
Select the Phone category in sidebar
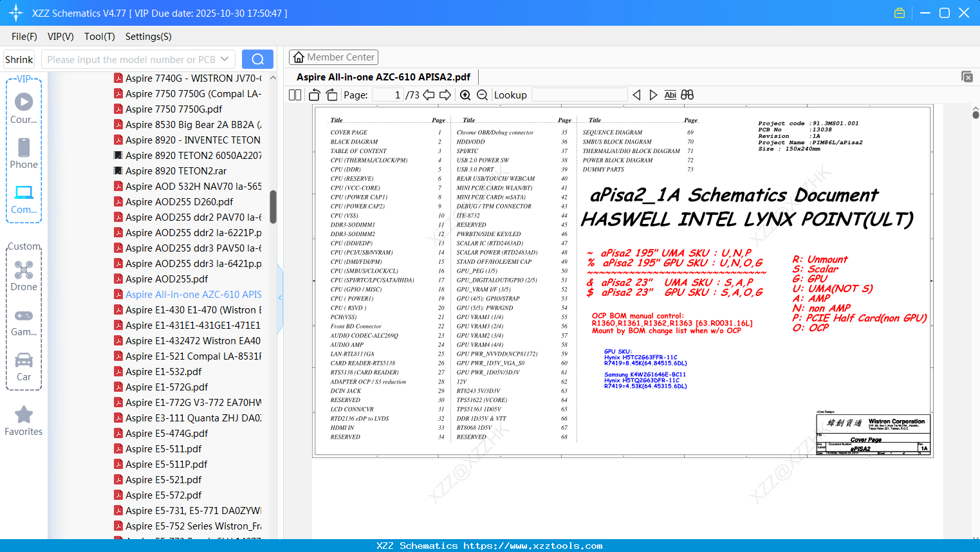click(24, 153)
